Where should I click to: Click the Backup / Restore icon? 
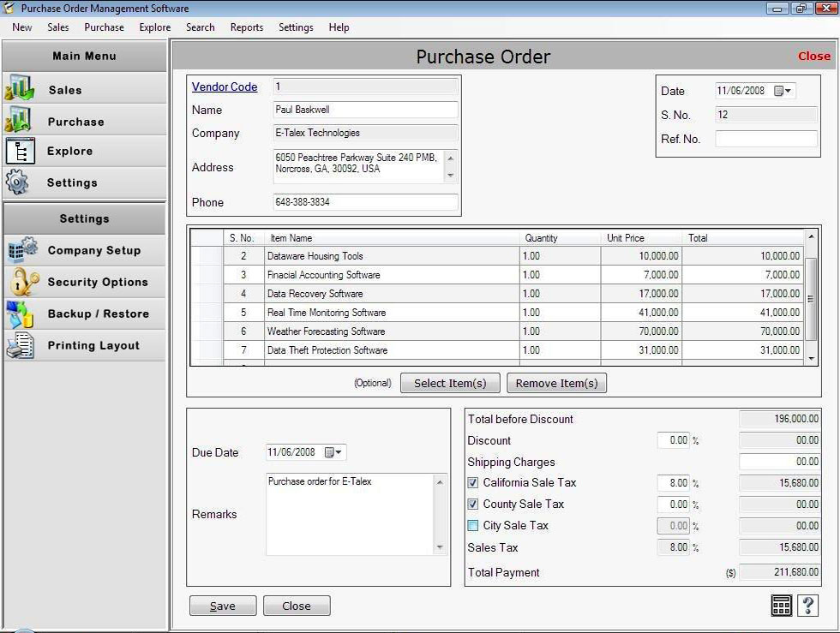click(x=21, y=314)
